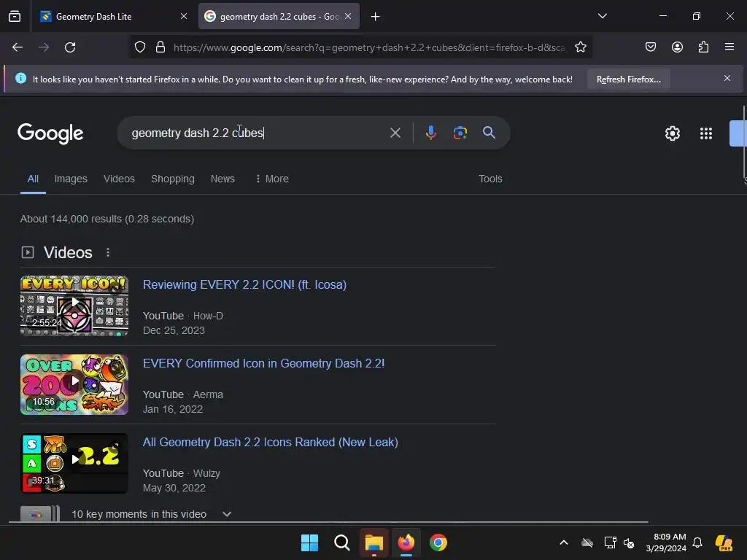Image resolution: width=747 pixels, height=560 pixels.
Task: Switch to Shopping results tab
Action: [x=172, y=179]
